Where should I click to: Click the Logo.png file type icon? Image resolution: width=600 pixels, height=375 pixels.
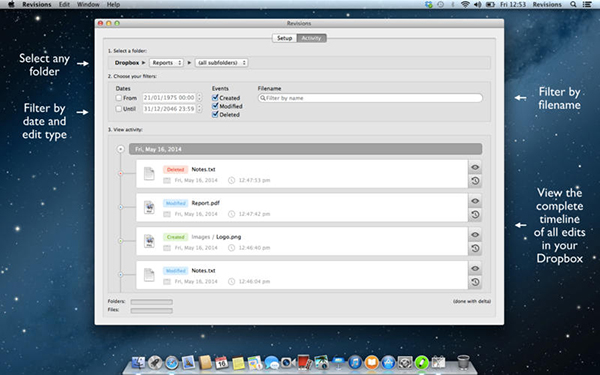pos(149,241)
